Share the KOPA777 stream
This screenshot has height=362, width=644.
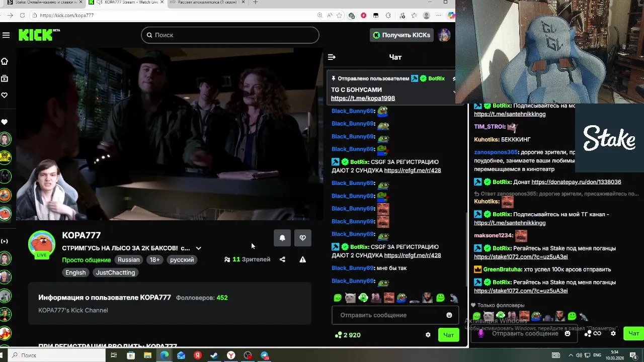click(282, 259)
